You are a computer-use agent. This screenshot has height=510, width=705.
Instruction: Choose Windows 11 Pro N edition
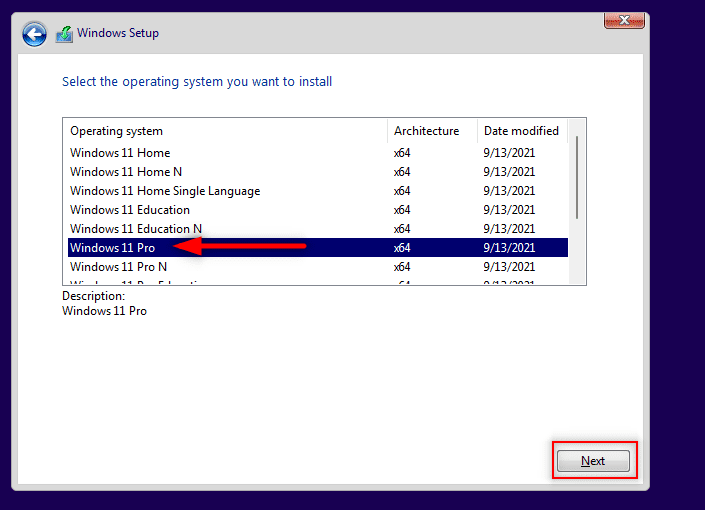[318, 267]
